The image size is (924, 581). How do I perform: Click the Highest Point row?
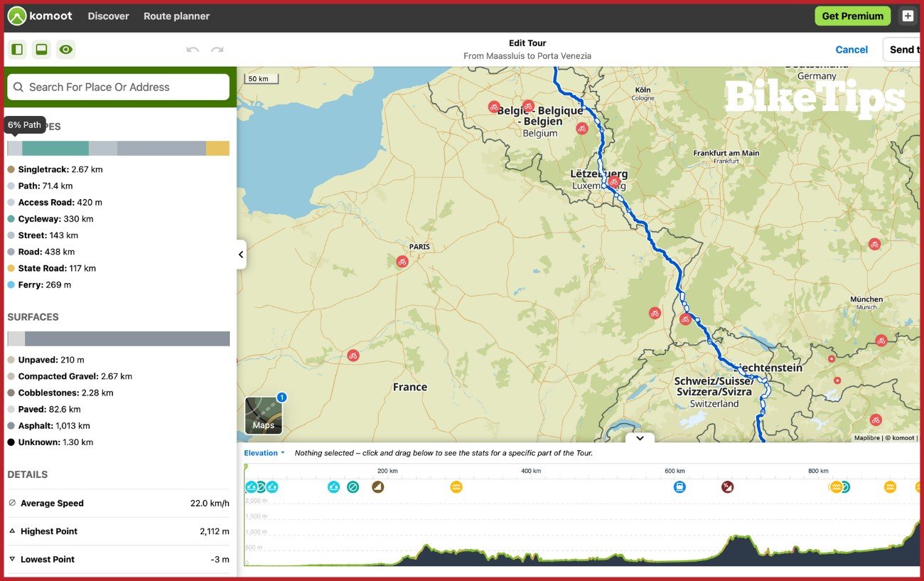[x=119, y=531]
